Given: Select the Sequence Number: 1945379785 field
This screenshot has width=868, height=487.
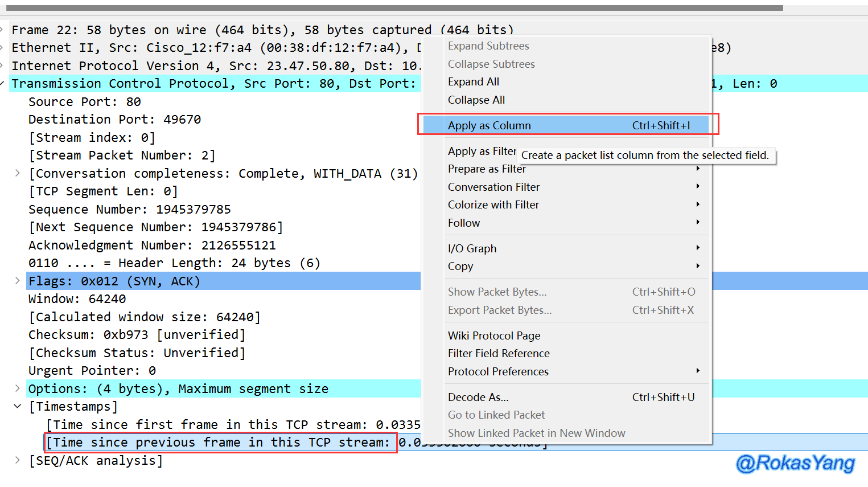Looking at the screenshot, I should point(129,209).
